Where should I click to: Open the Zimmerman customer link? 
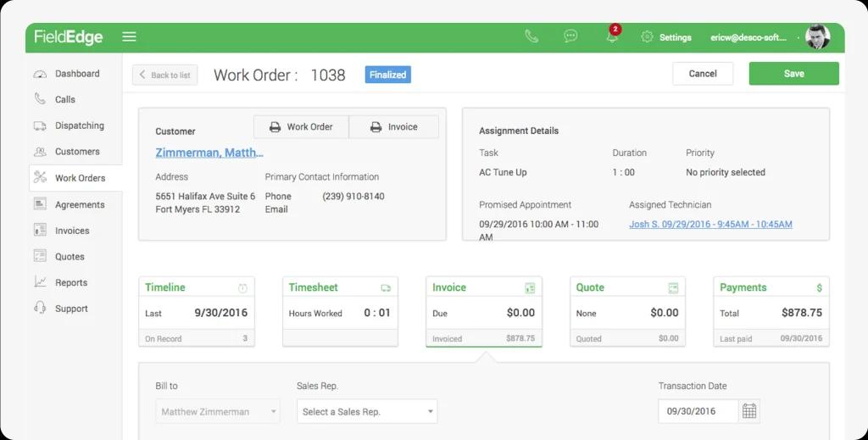coord(209,153)
